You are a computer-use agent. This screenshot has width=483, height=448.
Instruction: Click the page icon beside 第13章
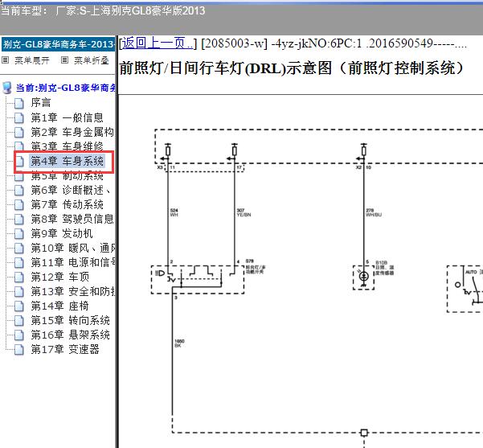coord(19,292)
